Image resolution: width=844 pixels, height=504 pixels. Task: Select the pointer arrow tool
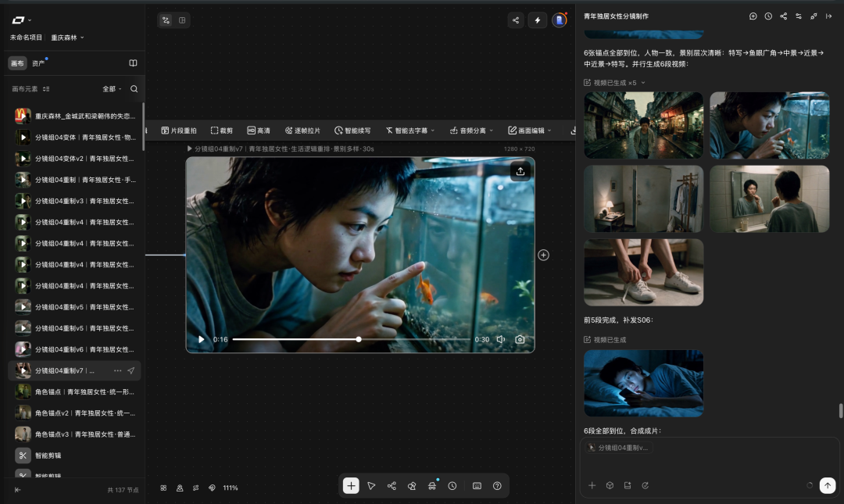[x=371, y=486]
